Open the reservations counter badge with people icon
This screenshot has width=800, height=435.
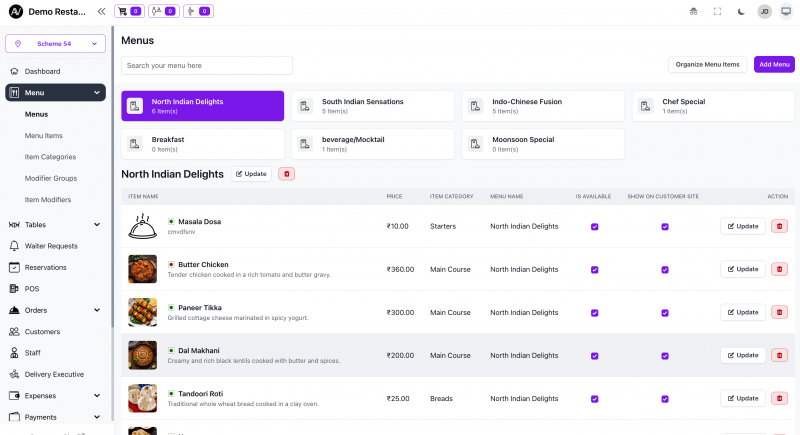click(164, 11)
